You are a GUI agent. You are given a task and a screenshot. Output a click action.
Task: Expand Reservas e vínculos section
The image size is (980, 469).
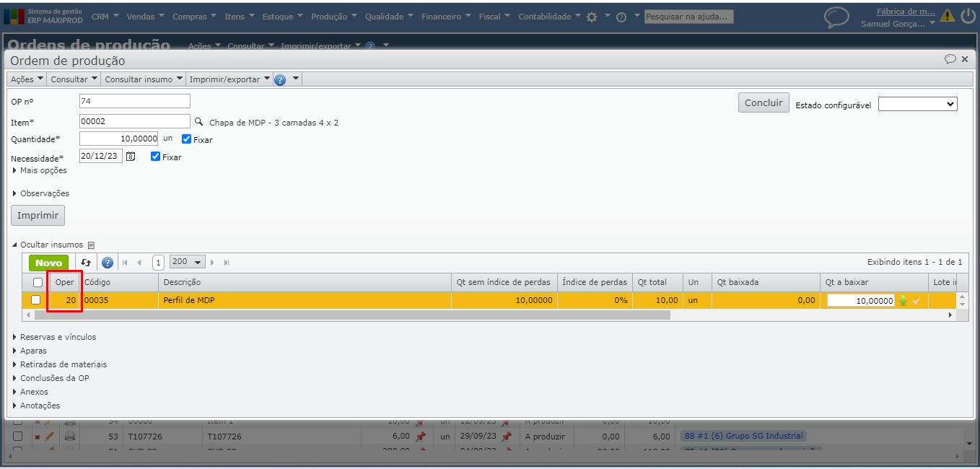[x=54, y=337]
